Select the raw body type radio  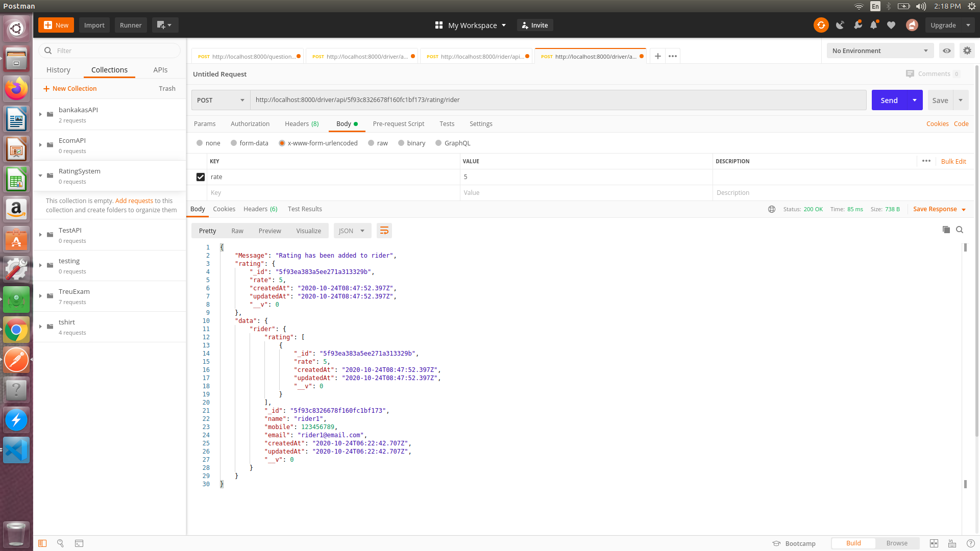coord(371,143)
